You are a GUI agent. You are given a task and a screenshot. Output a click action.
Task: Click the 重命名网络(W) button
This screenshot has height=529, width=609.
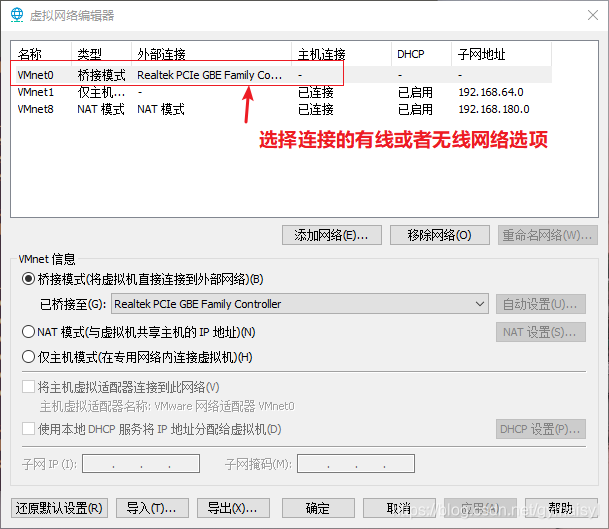point(548,235)
